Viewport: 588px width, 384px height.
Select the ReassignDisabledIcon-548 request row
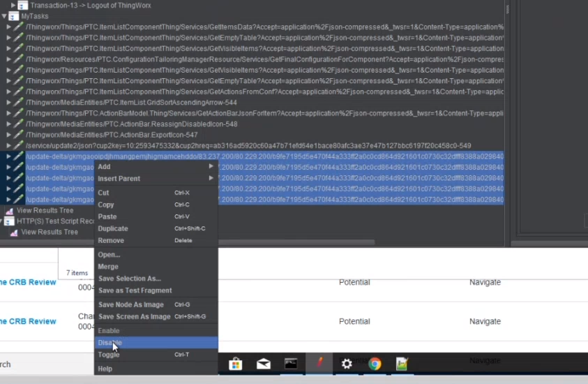tap(131, 124)
